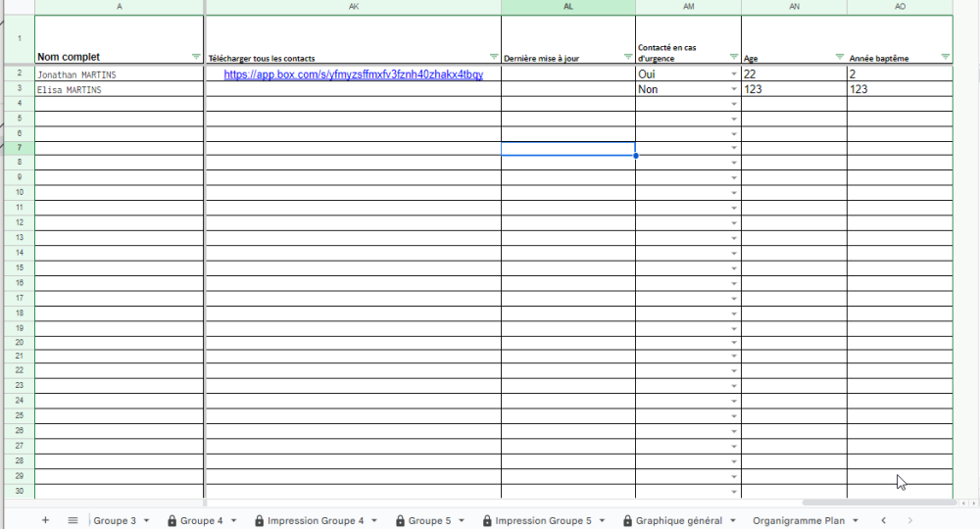This screenshot has height=529, width=980.
Task: Click Jonathan MARTINS name cell
Action: tap(119, 74)
